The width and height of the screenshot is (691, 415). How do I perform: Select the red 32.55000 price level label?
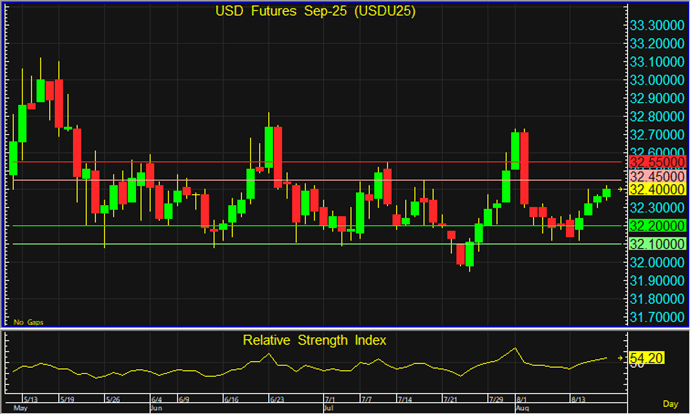pos(656,161)
